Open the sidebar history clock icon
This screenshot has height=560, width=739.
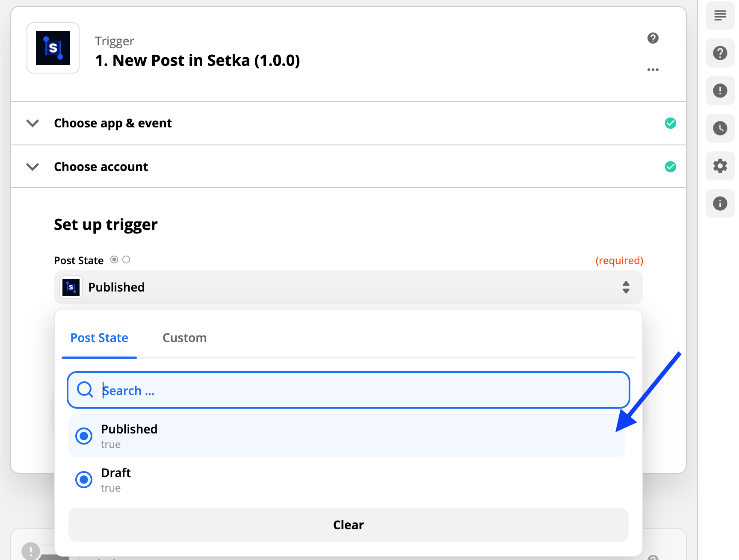(x=720, y=128)
